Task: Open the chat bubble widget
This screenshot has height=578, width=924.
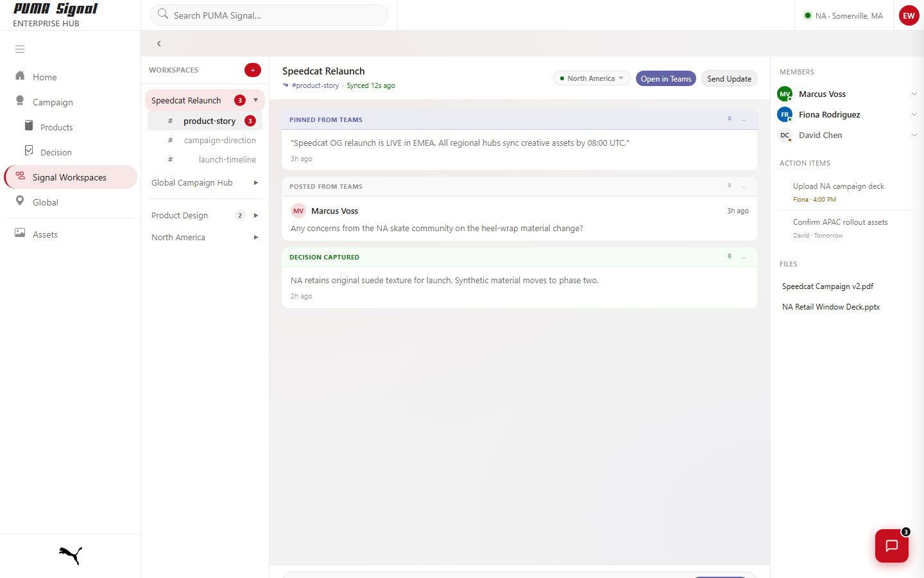Action: click(892, 546)
